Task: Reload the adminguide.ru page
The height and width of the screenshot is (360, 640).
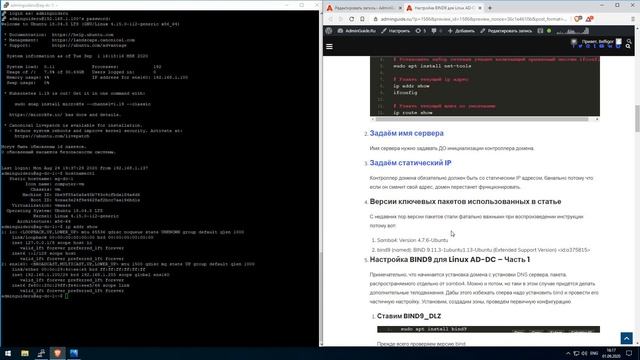Action: click(x=351, y=19)
